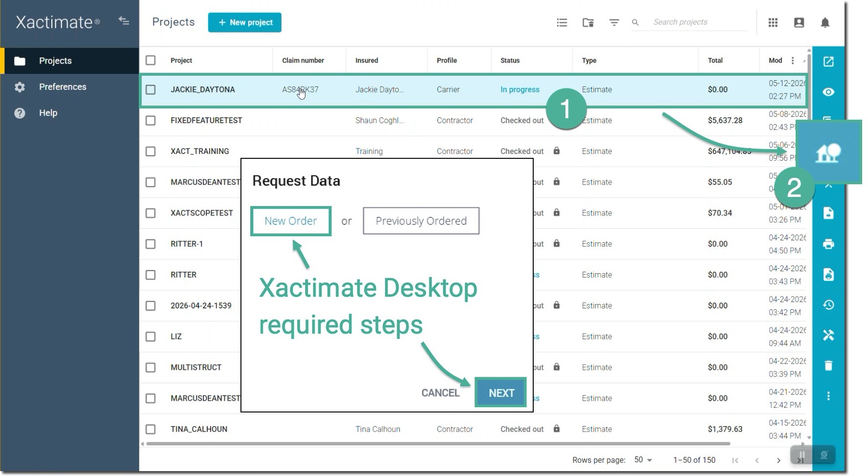
Task: Open the project history clock icon
Action: point(828,305)
